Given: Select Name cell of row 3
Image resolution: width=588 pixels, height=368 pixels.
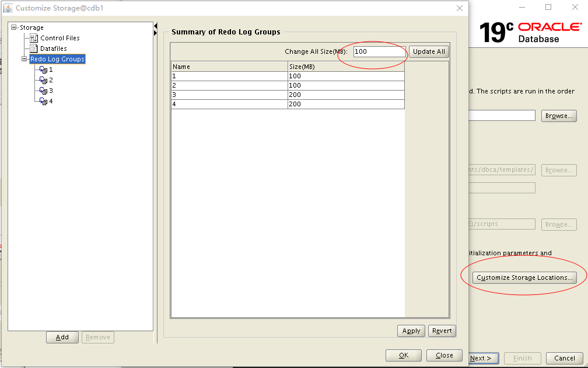Looking at the screenshot, I should (229, 95).
